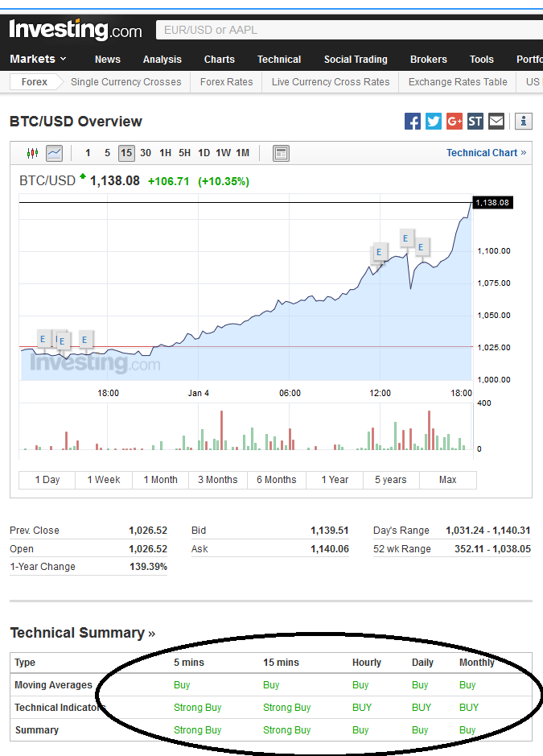The image size is (543, 756).
Task: Click Daily Summary Buy cell
Action: tap(420, 730)
